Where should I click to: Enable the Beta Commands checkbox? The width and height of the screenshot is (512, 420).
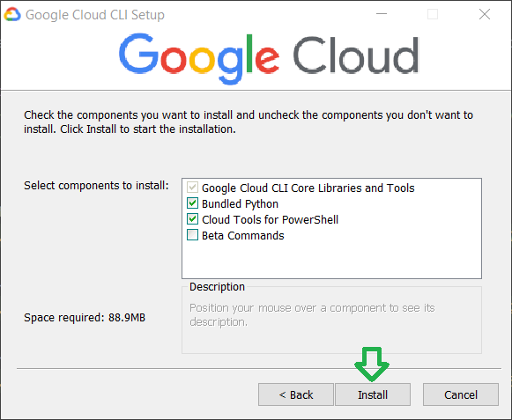pos(192,234)
